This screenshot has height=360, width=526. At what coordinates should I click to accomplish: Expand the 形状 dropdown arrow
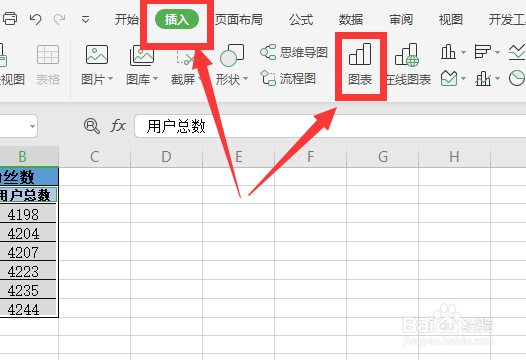[x=245, y=79]
